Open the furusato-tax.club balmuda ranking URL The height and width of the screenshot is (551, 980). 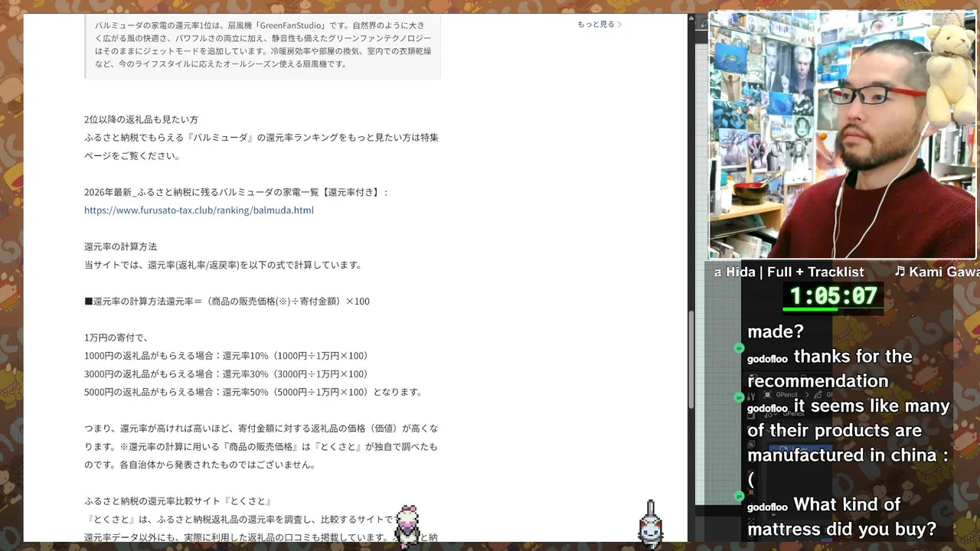click(x=199, y=210)
